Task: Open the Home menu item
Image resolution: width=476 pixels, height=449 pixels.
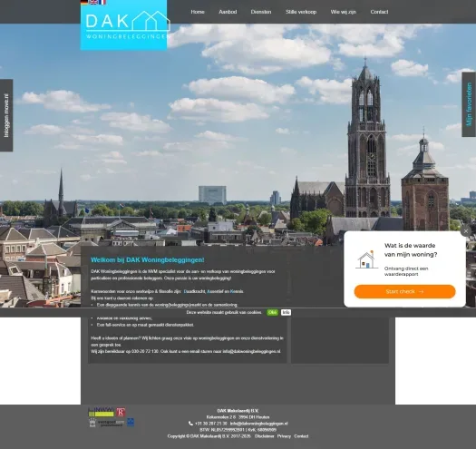Action: pyautogui.click(x=198, y=12)
